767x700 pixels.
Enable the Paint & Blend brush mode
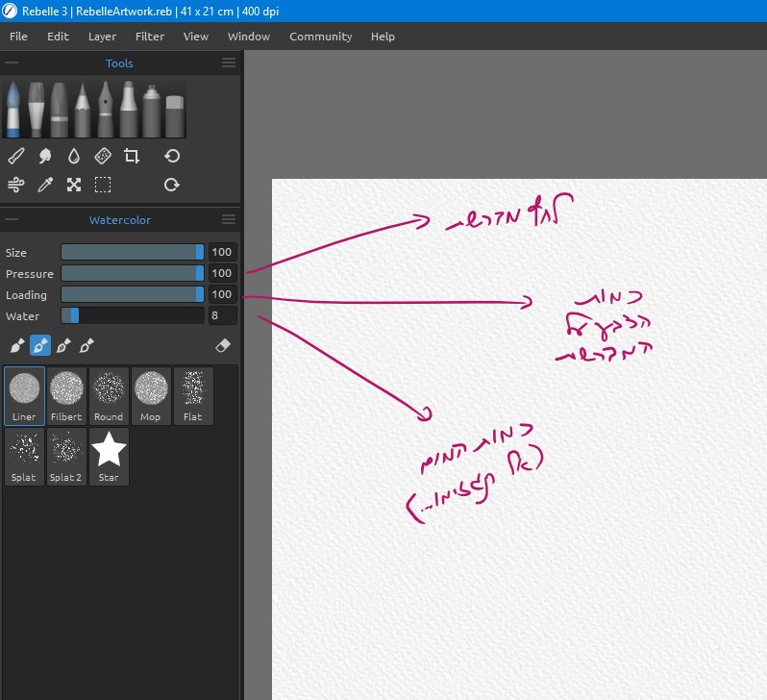click(63, 345)
